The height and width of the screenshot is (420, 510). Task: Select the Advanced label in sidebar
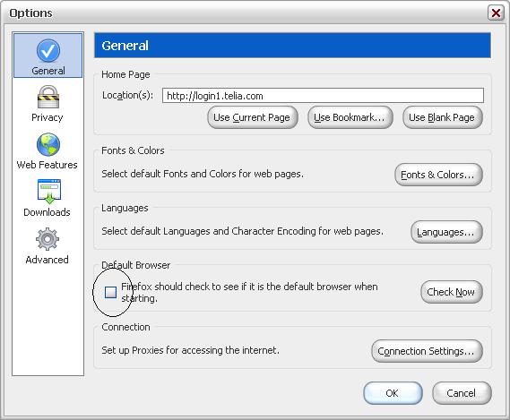pyautogui.click(x=48, y=260)
